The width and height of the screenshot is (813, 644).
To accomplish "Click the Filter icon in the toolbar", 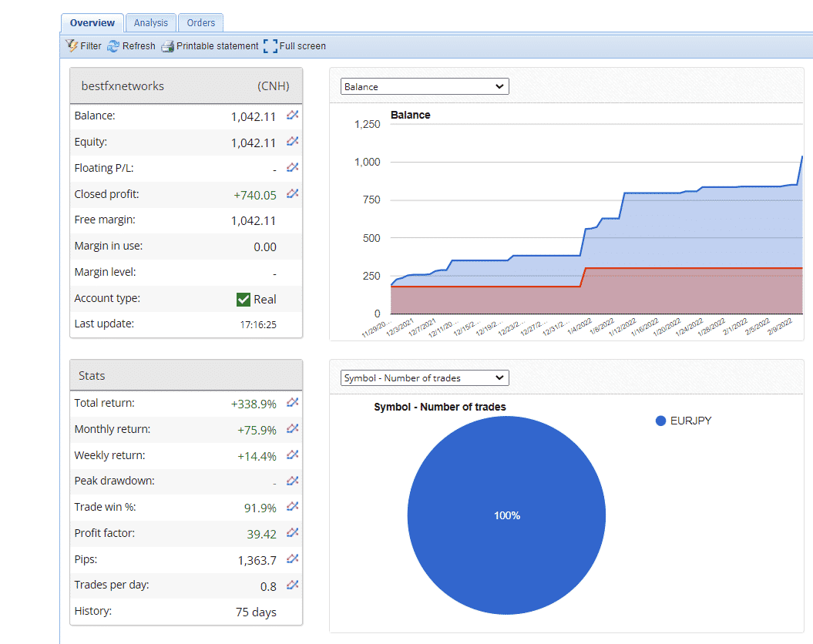I will point(70,45).
